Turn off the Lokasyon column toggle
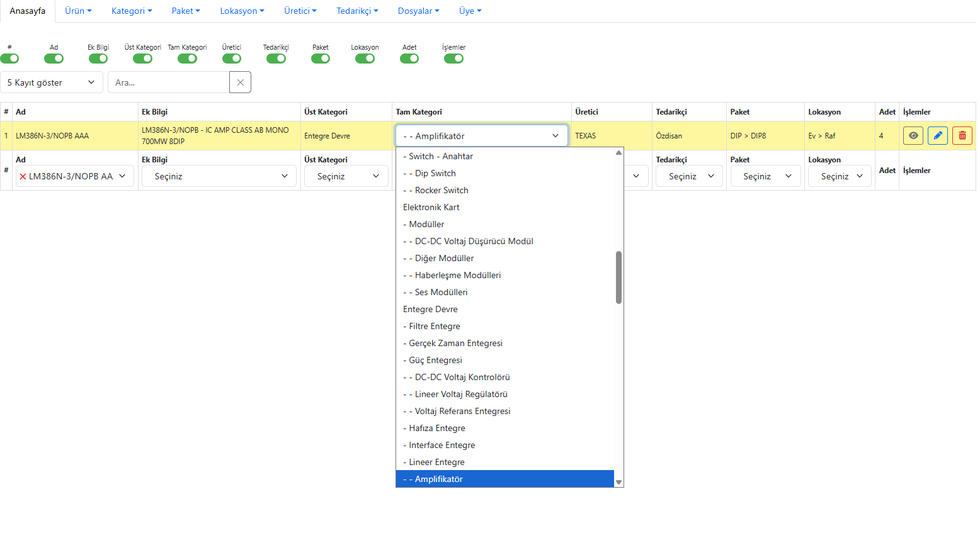This screenshot has height=533, width=980. coord(365,59)
